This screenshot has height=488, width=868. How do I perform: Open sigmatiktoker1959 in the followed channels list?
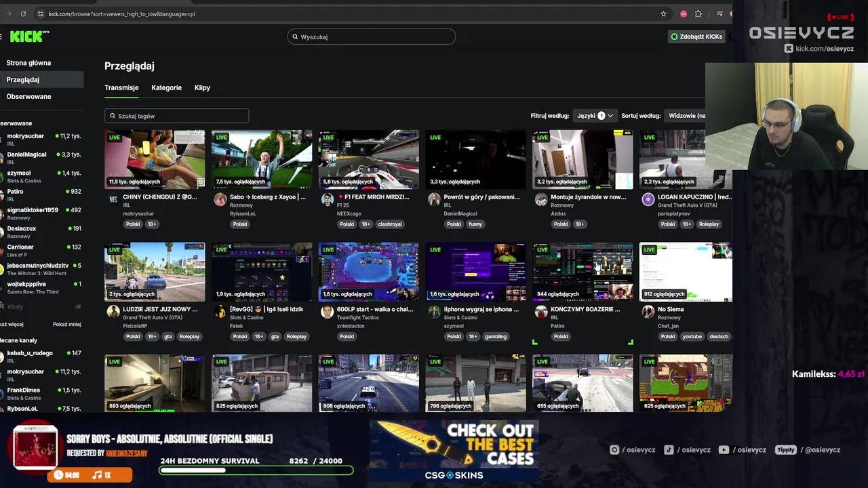(x=42, y=213)
